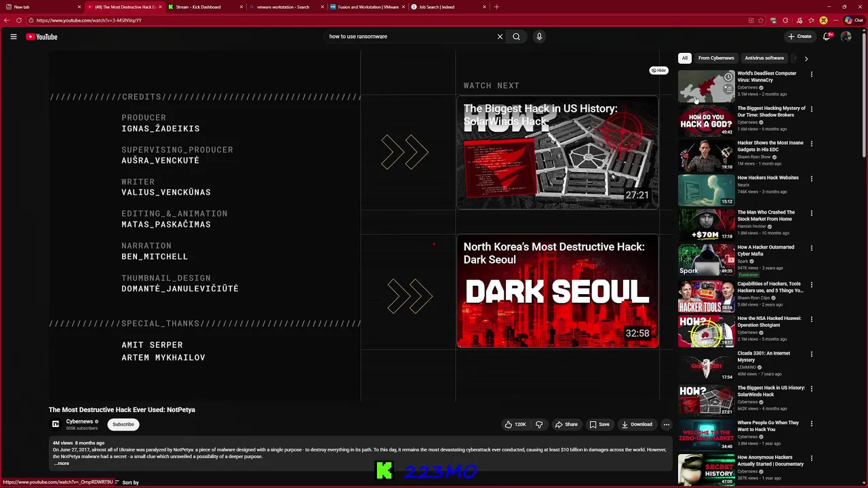Open options for How Hackers Hack Websites

[811, 179]
